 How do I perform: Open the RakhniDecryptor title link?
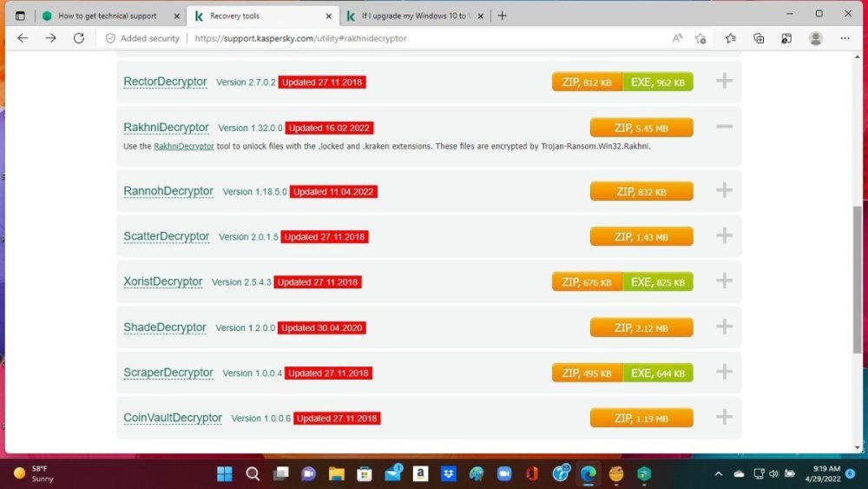(166, 128)
